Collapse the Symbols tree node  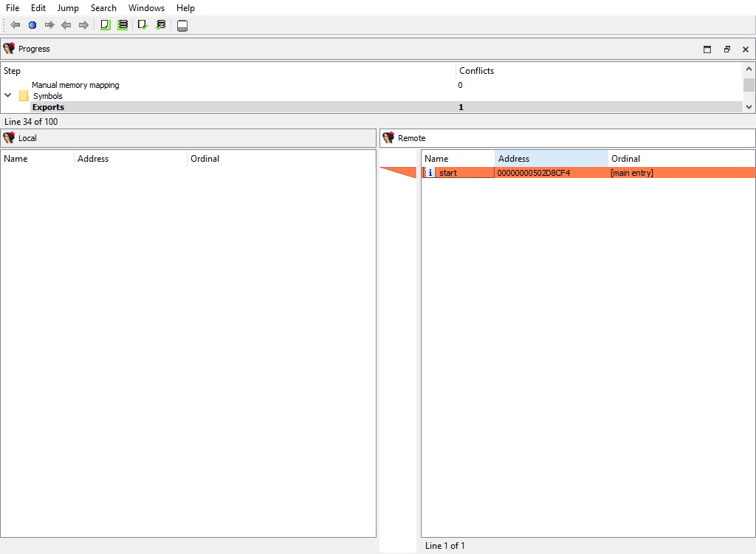pos(8,96)
